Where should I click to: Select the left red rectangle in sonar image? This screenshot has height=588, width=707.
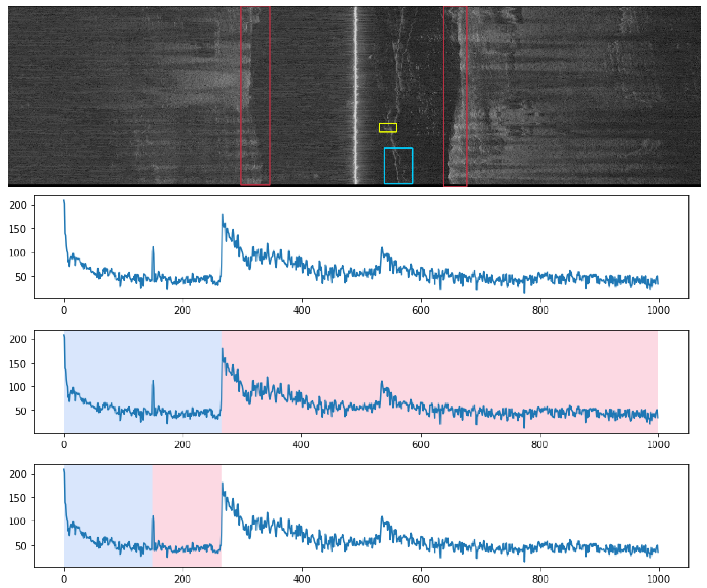[255, 95]
